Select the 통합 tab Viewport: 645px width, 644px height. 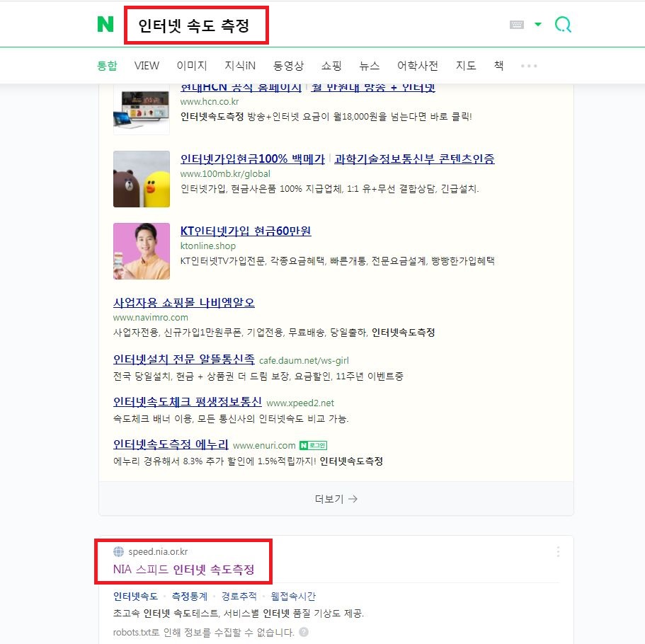pos(107,66)
